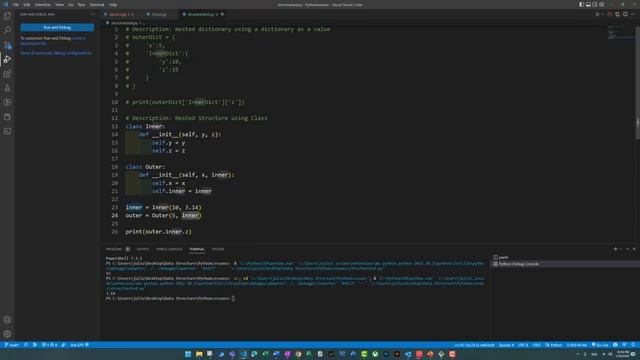Switch to the Output panel tab

(143, 249)
